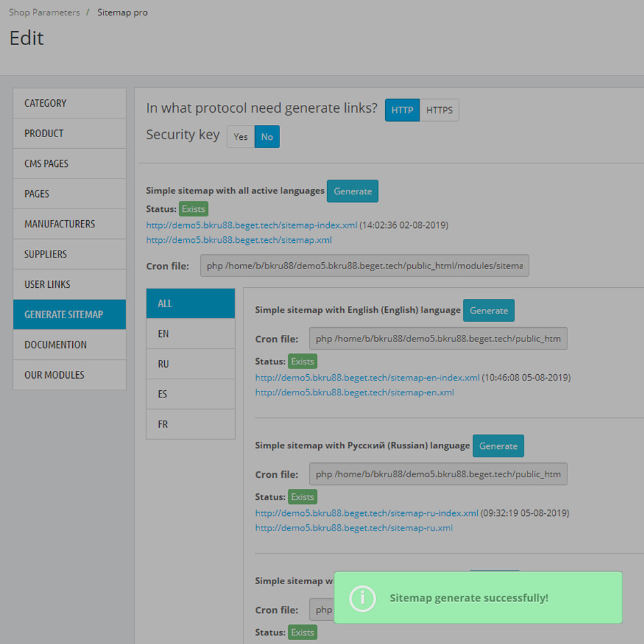Click the English sitemap Cron file field

click(x=438, y=339)
